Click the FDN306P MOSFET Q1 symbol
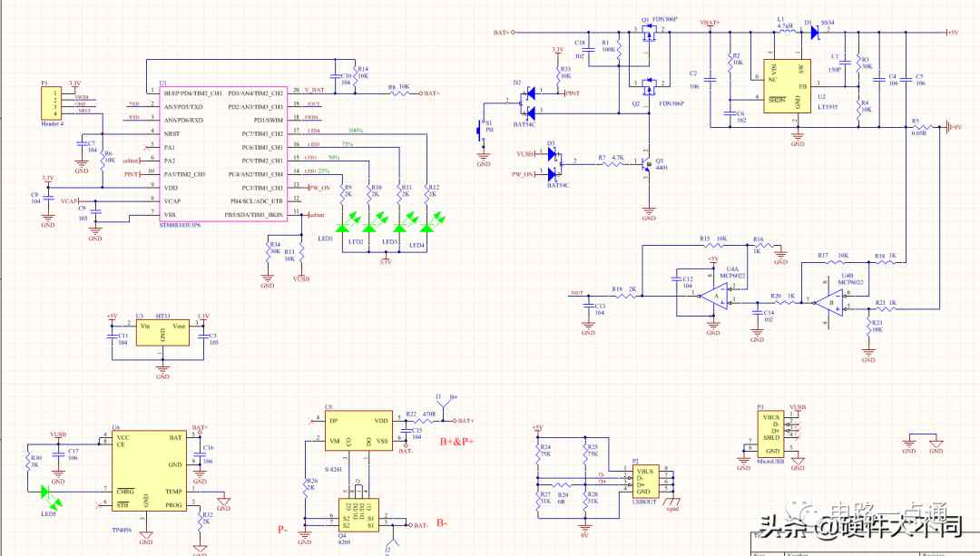 tap(650, 35)
